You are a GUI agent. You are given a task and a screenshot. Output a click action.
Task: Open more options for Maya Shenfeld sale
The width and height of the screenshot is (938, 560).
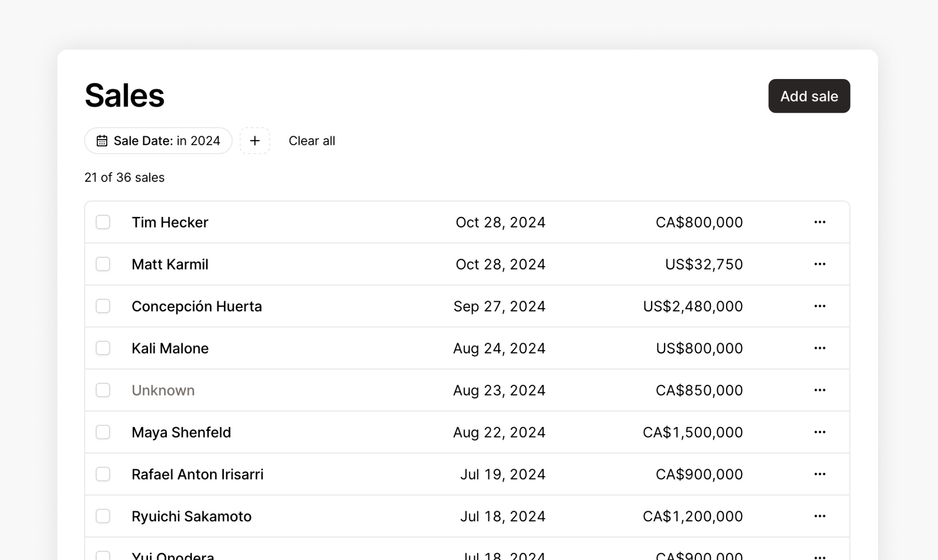coord(819,432)
